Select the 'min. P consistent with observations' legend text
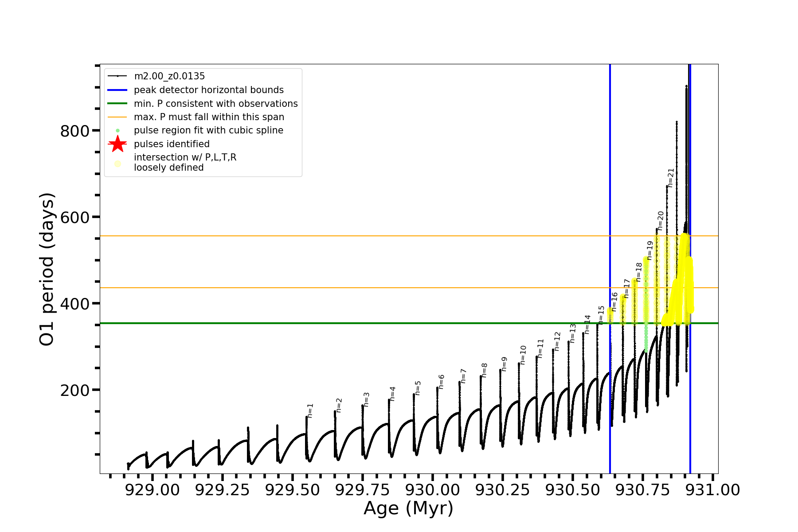This screenshot has width=798, height=532. coord(215,104)
